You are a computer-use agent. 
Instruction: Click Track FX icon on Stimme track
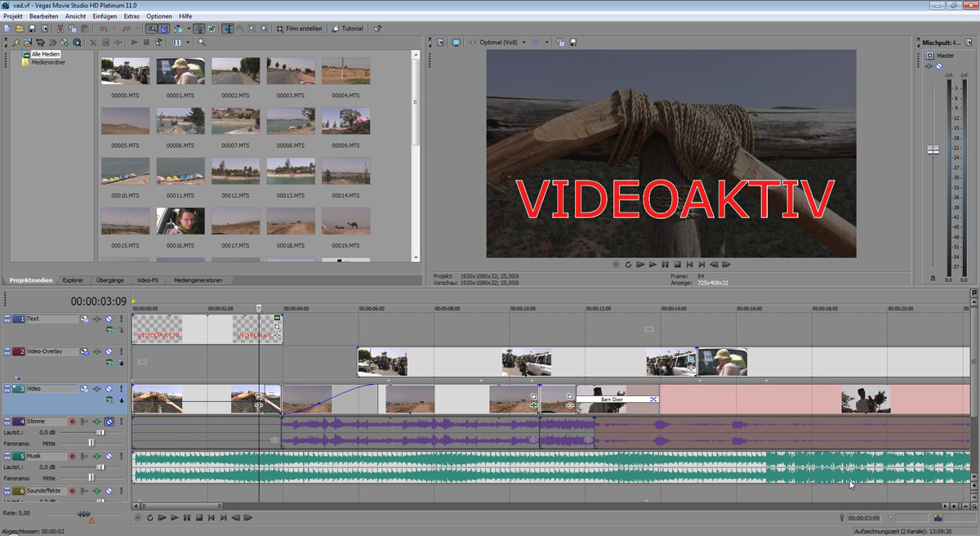96,422
